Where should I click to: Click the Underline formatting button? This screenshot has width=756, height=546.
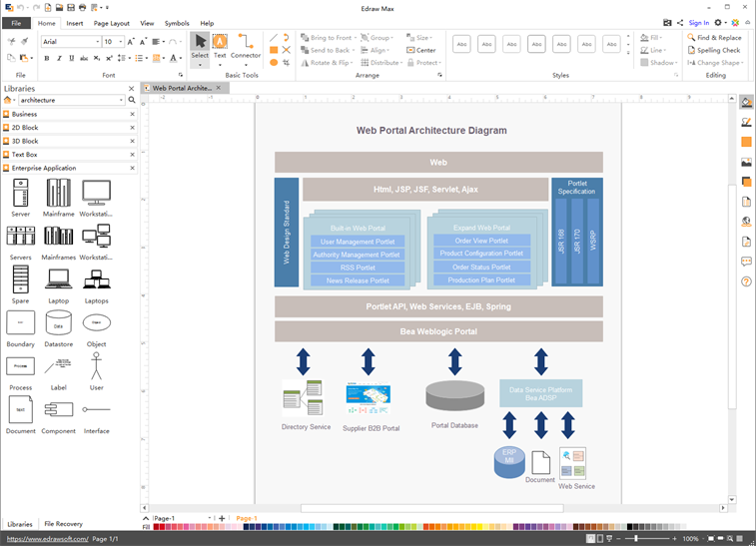point(71,58)
